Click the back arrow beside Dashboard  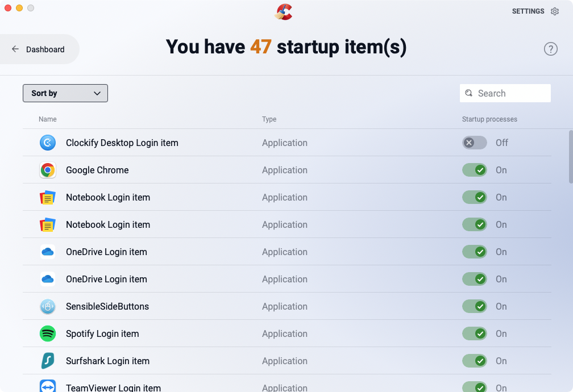click(x=15, y=49)
